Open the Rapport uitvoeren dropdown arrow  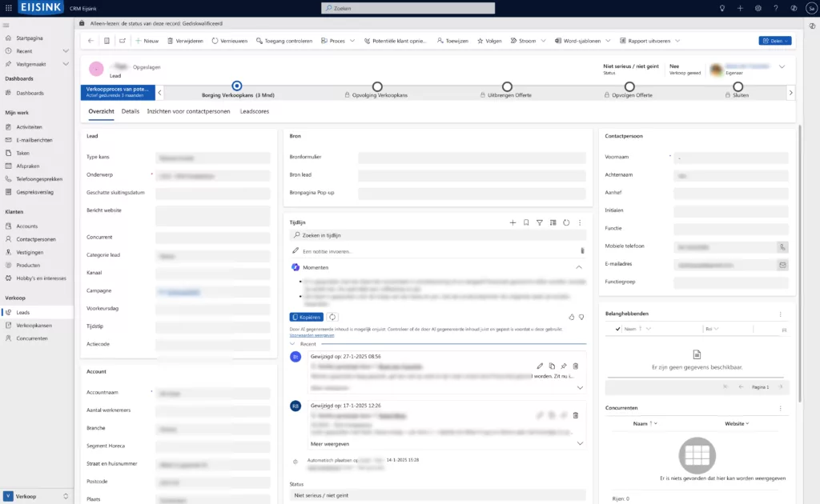677,41
